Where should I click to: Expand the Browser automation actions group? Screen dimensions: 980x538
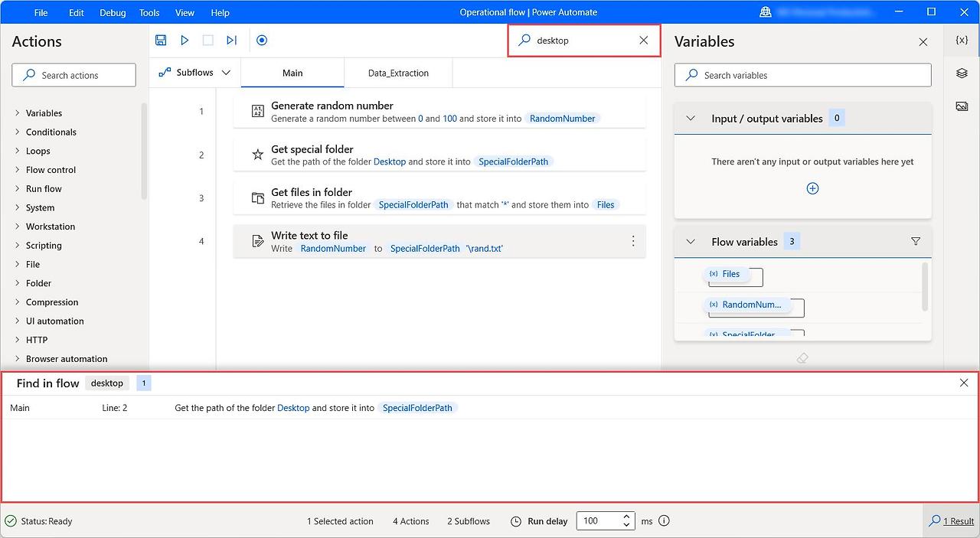click(18, 359)
